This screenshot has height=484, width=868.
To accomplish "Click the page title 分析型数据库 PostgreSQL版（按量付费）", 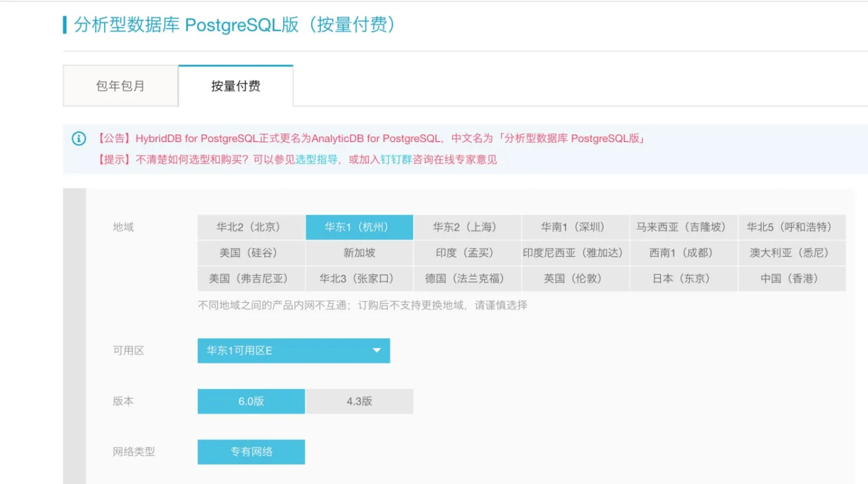I will [x=235, y=25].
